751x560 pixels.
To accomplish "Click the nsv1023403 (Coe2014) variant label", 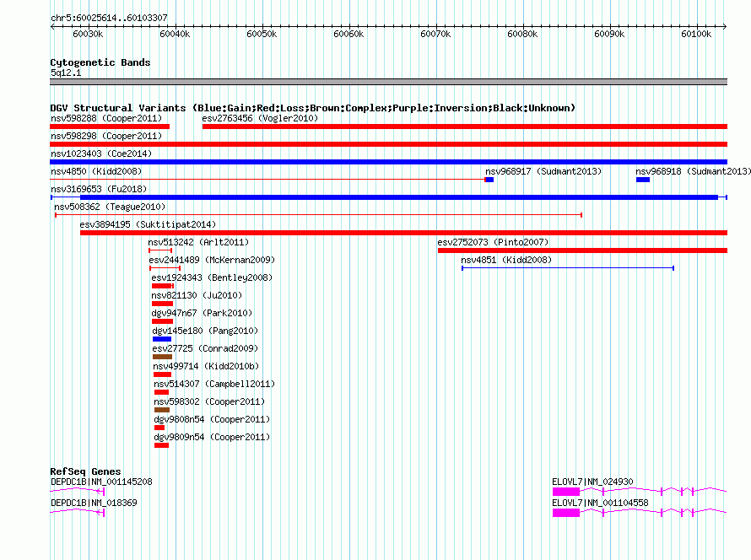I will click(101, 153).
